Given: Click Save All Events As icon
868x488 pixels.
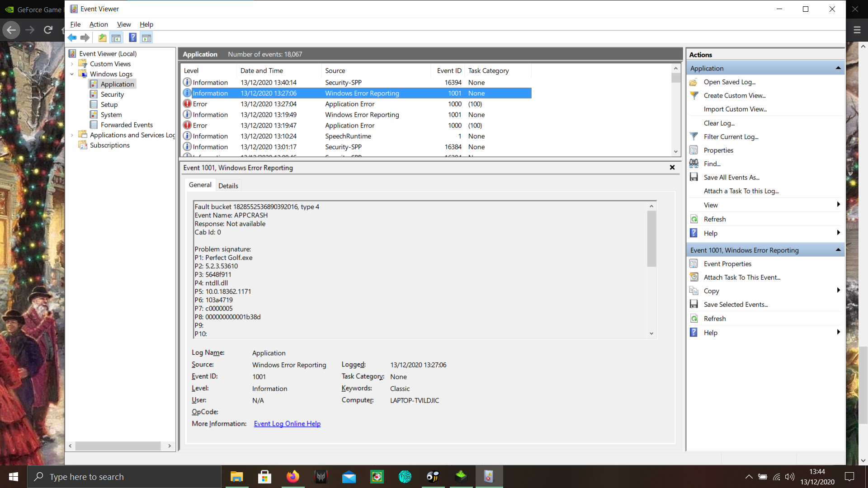Looking at the screenshot, I should [x=694, y=177].
